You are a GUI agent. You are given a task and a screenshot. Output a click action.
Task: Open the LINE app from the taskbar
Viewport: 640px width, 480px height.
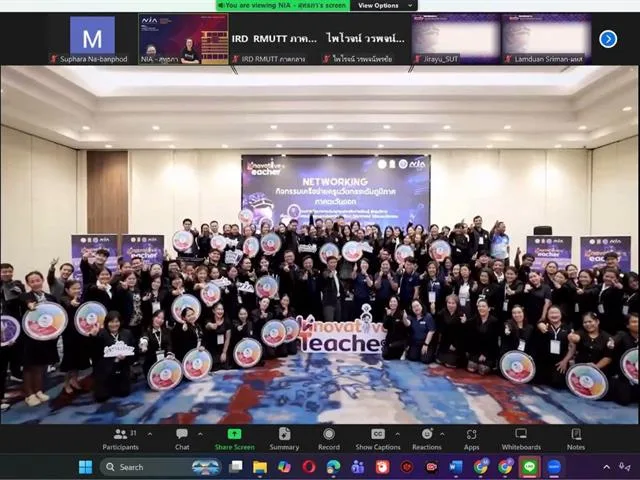[529, 467]
